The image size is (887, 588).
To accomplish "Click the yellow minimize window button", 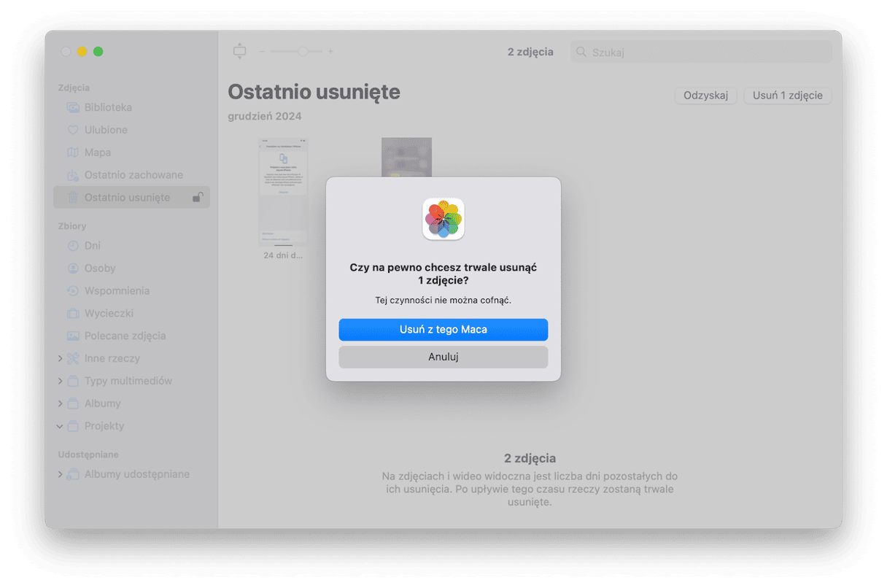I will coord(82,52).
